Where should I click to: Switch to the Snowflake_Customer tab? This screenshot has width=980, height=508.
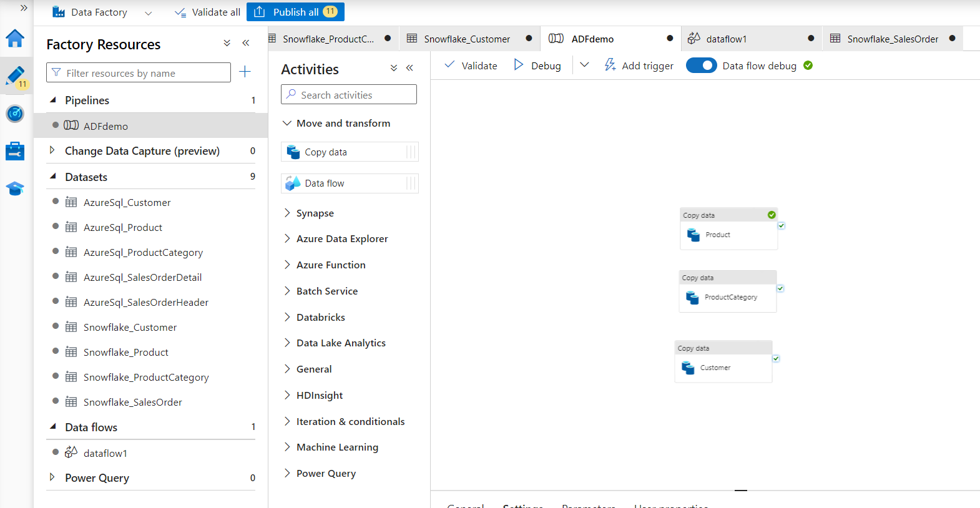click(466, 39)
